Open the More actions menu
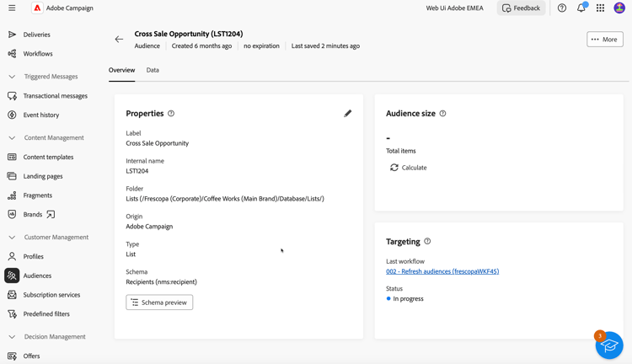 [605, 39]
